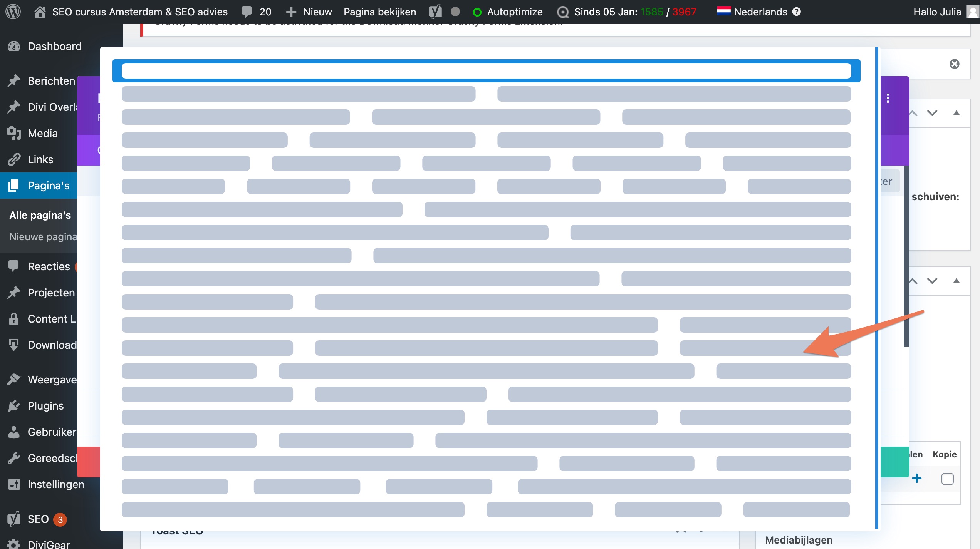Click the Reacties speech bubble icon
Image resolution: width=980 pixels, height=549 pixels.
point(14,266)
